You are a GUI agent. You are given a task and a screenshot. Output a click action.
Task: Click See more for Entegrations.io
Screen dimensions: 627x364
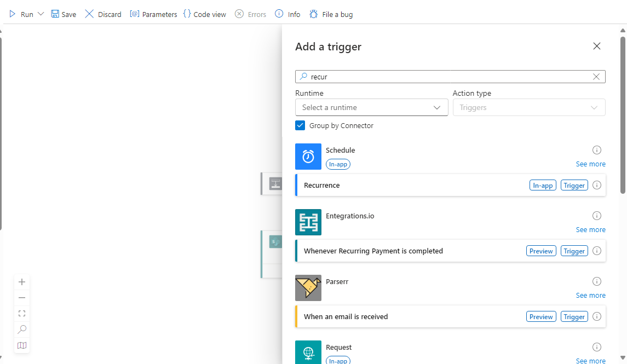coord(591,230)
